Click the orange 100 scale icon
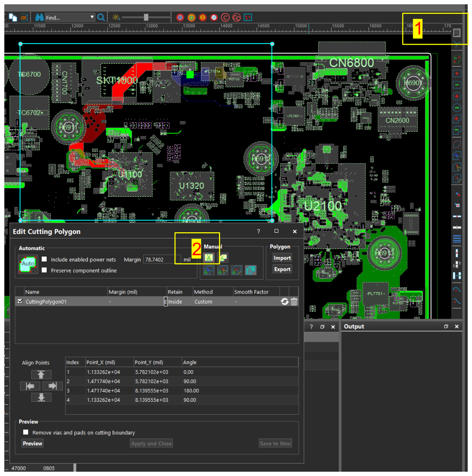 coord(24,17)
